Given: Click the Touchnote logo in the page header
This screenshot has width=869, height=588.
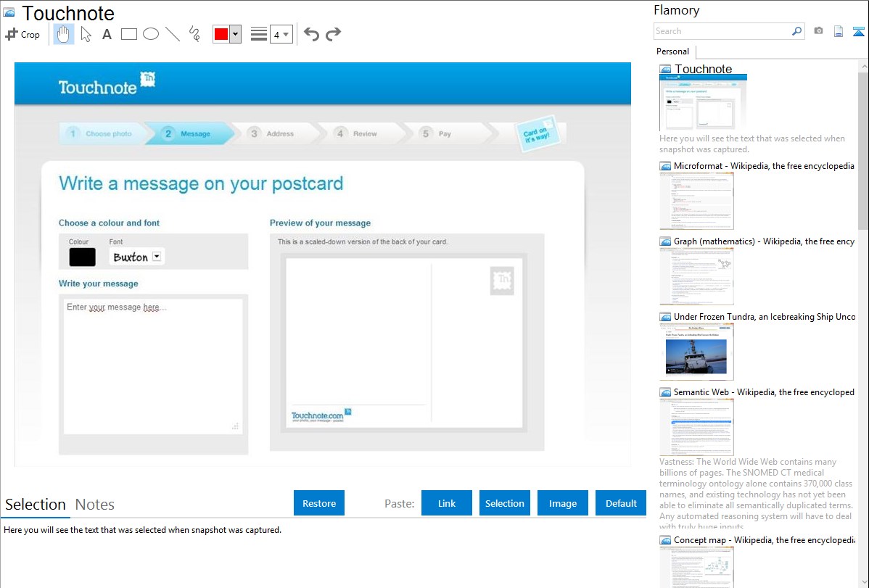Looking at the screenshot, I should coord(107,84).
